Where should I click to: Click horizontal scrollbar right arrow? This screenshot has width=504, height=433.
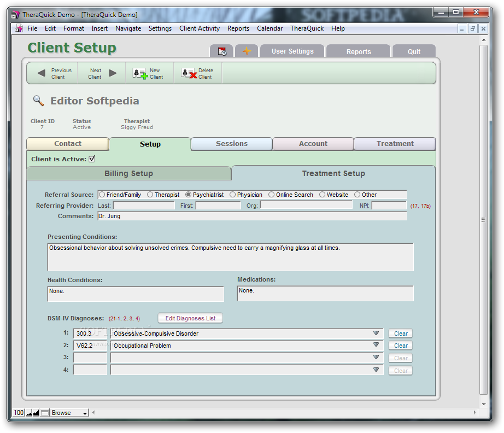pyautogui.click(x=474, y=412)
